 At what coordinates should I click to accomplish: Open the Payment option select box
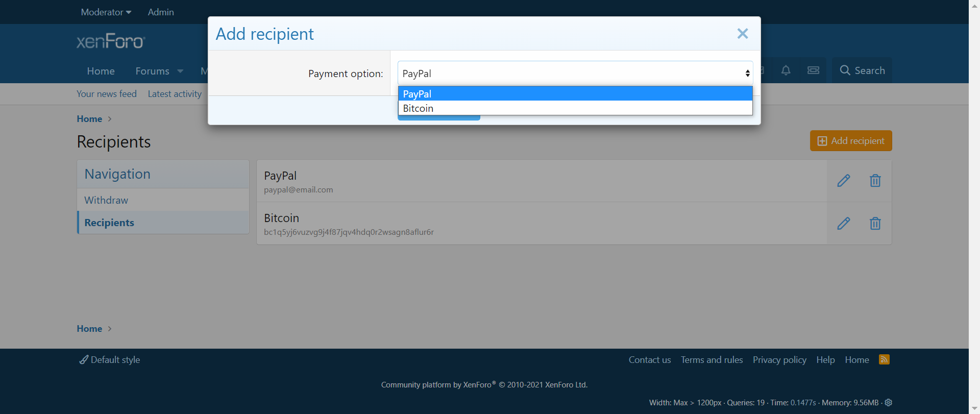point(575,73)
